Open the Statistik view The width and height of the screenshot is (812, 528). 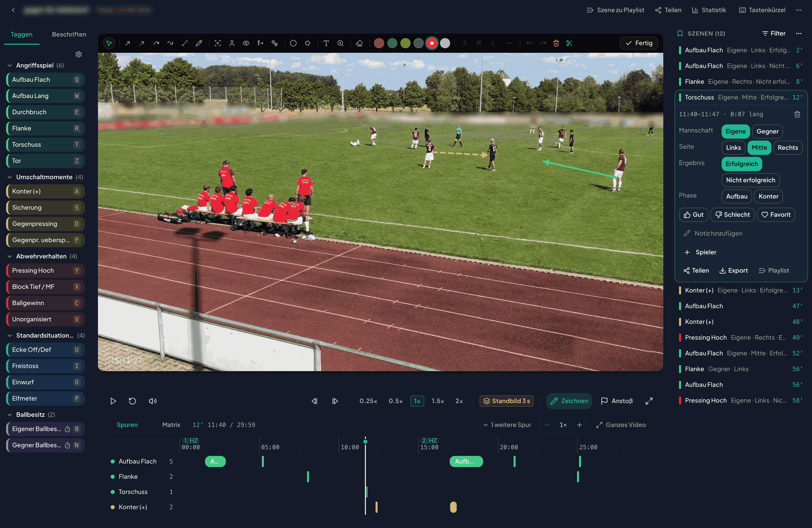coord(709,10)
